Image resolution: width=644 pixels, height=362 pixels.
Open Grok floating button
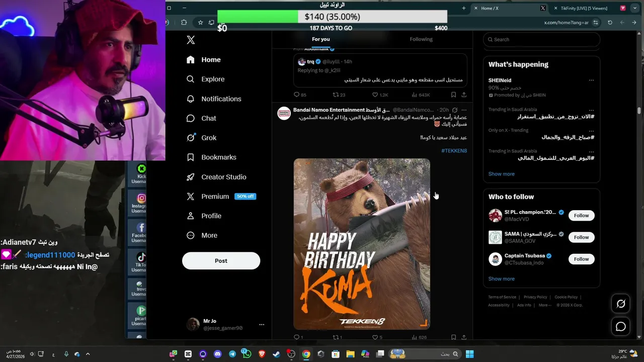621,304
